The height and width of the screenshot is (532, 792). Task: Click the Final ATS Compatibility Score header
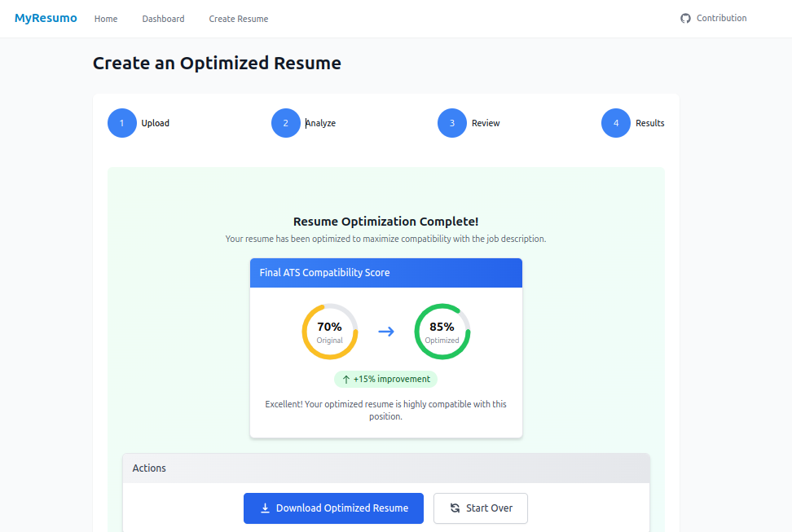(325, 272)
